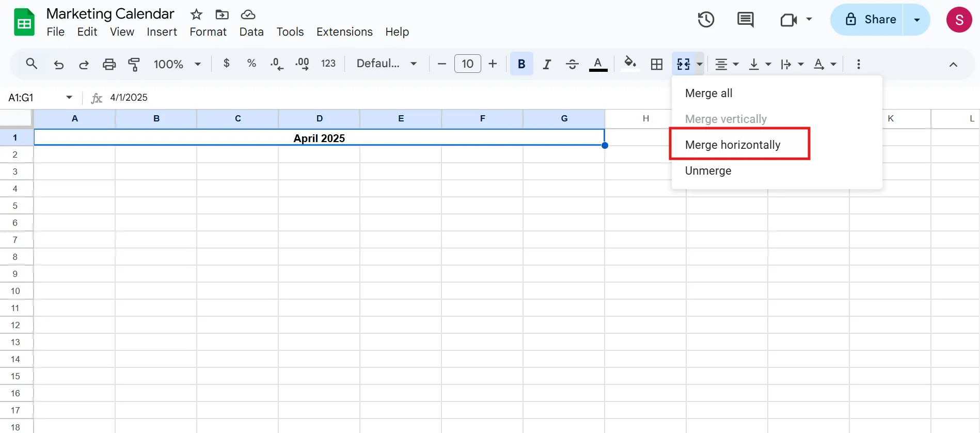Screen dimensions: 980x433
Task: Format as currency with dollar icon
Action: coord(226,64)
